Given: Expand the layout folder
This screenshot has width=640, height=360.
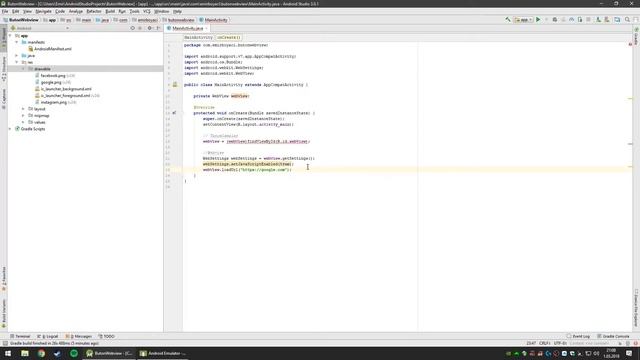Looking at the screenshot, I should pyautogui.click(x=23, y=109).
